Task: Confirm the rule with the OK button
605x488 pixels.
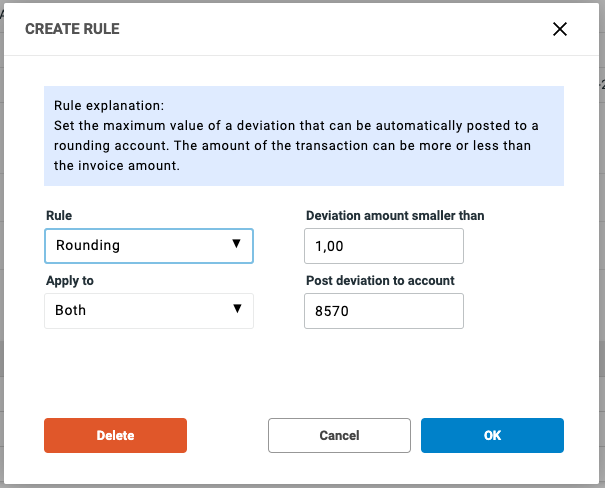Action: click(492, 436)
